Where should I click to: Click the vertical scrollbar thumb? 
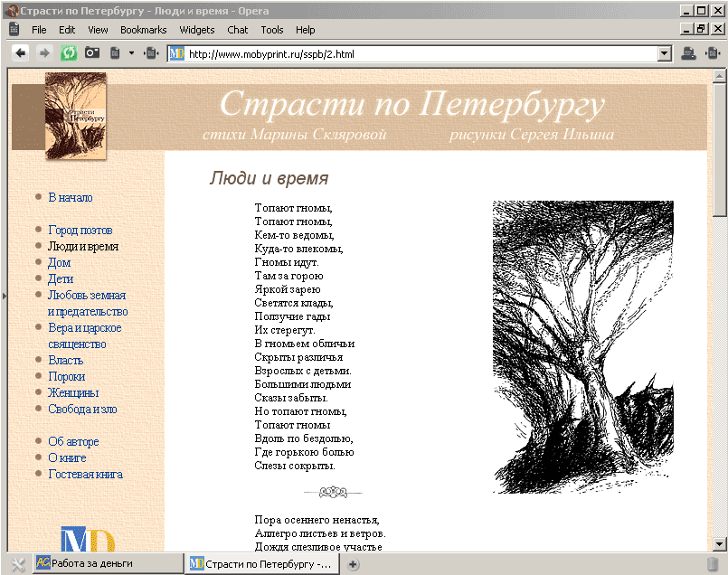[720, 149]
